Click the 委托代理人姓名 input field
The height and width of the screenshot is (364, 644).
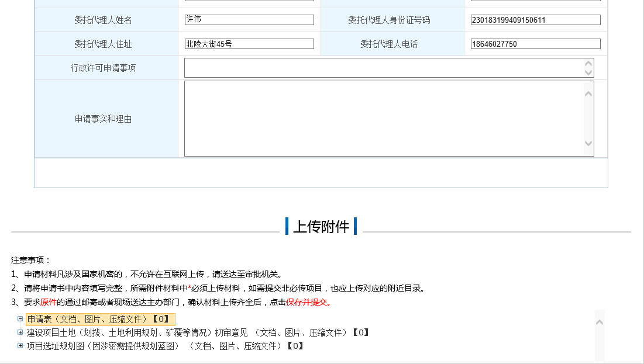249,20
